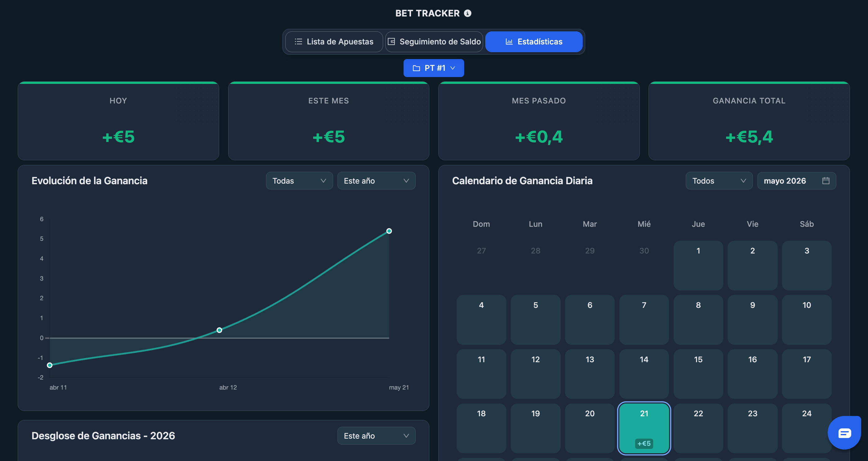Viewport: 868px width, 461px height.
Task: Click the BET TRACKER title
Action: tap(427, 13)
